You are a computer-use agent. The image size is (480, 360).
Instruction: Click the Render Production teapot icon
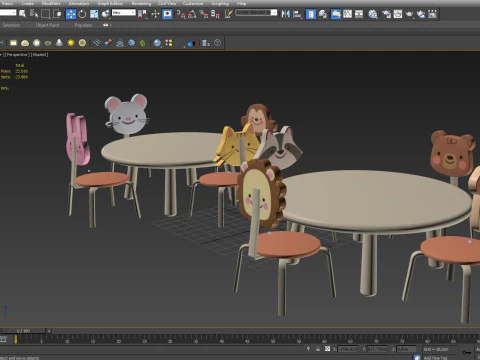[x=409, y=14]
